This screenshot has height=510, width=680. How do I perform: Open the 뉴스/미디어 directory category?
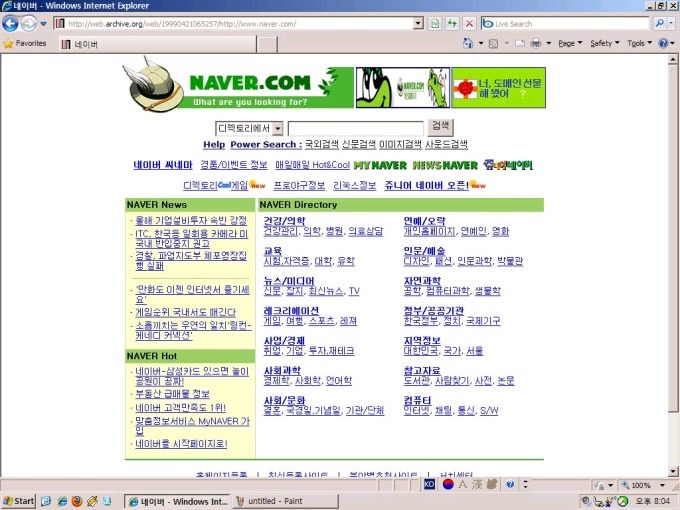[289, 281]
